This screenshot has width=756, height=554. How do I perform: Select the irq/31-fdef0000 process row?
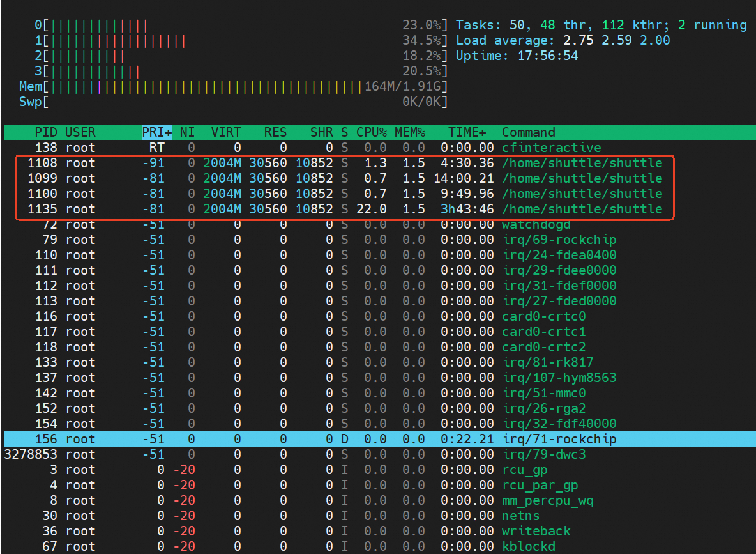pyautogui.click(x=379, y=286)
